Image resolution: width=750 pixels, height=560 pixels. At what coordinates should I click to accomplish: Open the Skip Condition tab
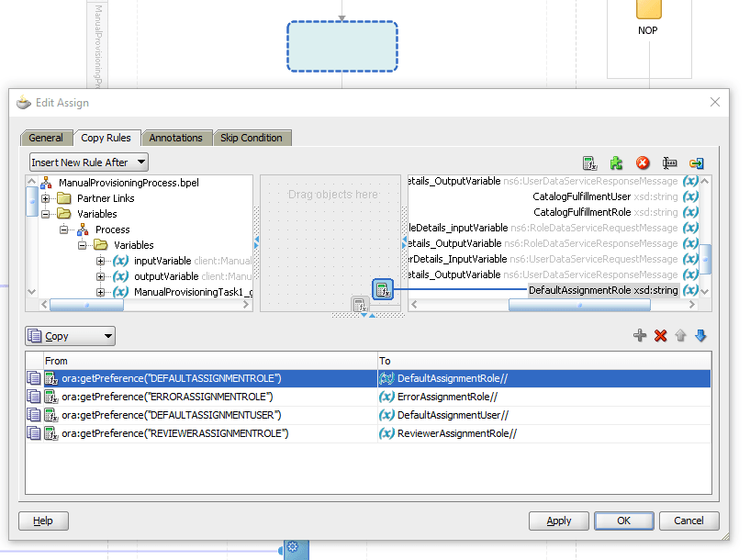[251, 138]
